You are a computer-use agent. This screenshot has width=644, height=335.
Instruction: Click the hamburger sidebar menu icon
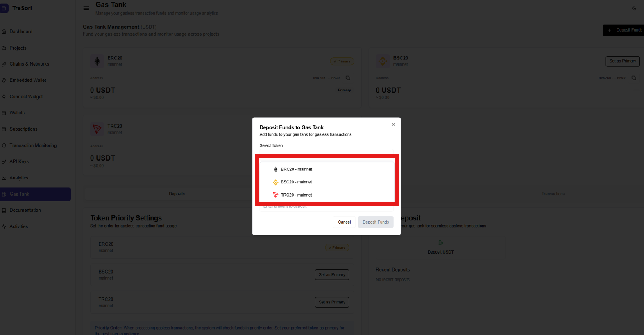click(x=86, y=8)
